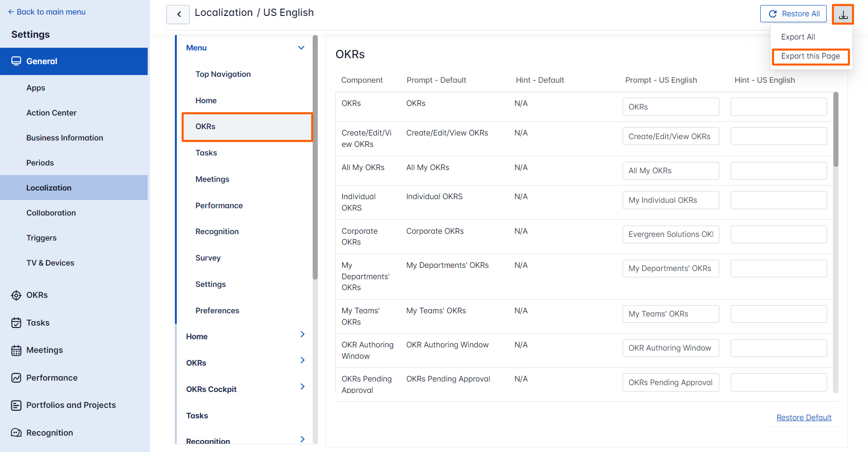Click the Restore Default link
The width and height of the screenshot is (868, 452).
click(803, 417)
